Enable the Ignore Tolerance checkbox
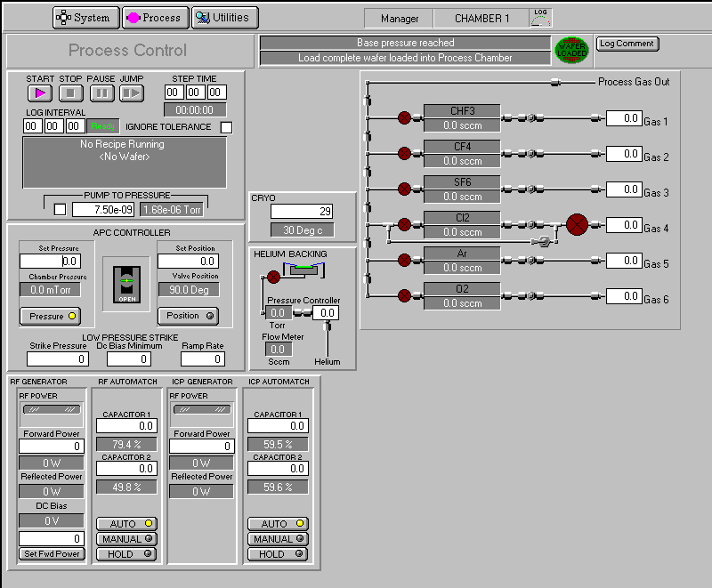The image size is (712, 588). [226, 127]
